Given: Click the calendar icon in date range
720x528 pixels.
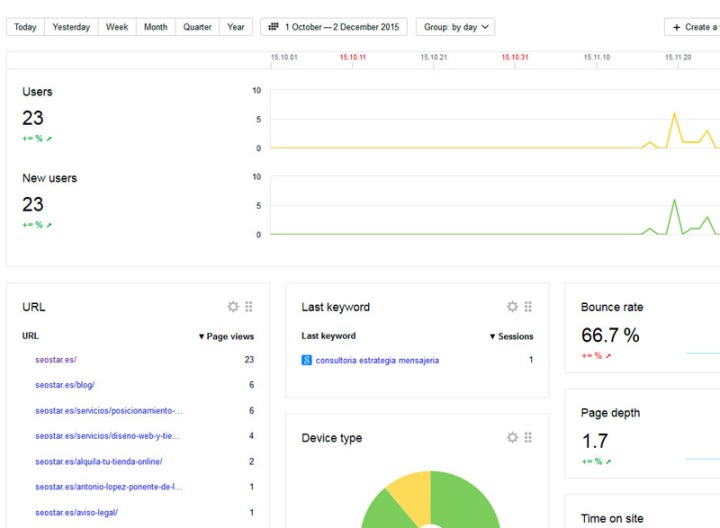Looking at the screenshot, I should pyautogui.click(x=273, y=27).
